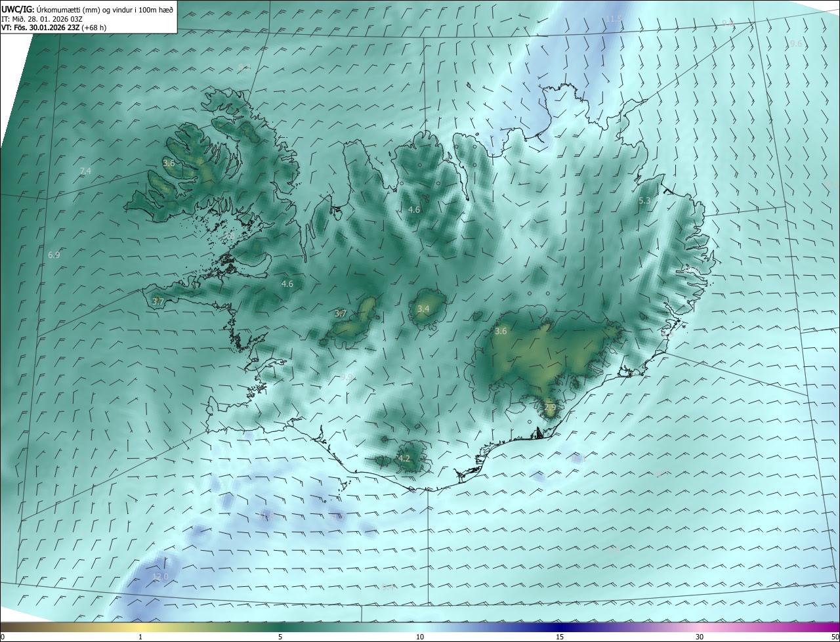The width and height of the screenshot is (840, 642).
Task: Click the 0 tick on the color scale
Action: pyautogui.click(x=3, y=637)
